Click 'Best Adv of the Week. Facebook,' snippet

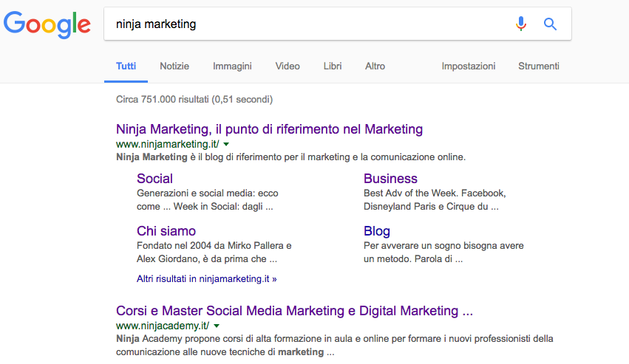[435, 193]
